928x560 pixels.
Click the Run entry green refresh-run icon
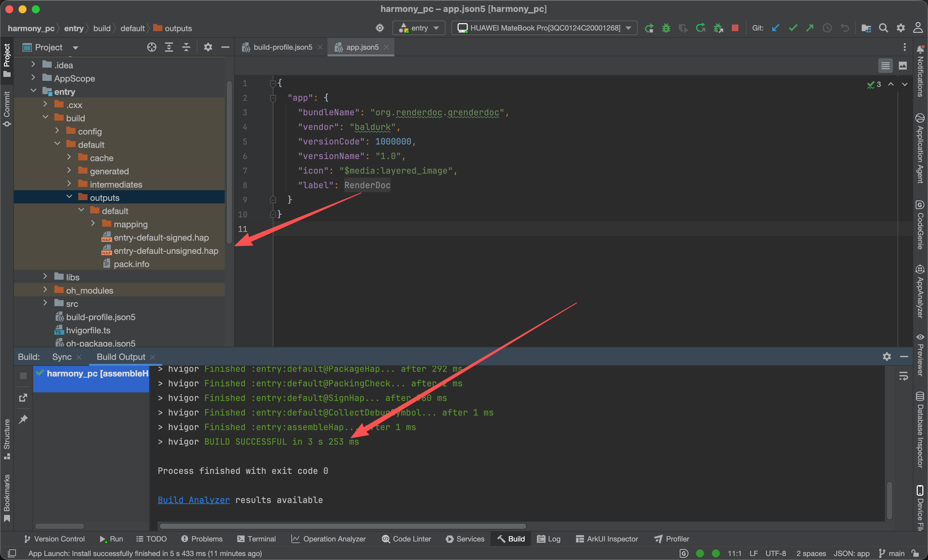click(x=649, y=28)
